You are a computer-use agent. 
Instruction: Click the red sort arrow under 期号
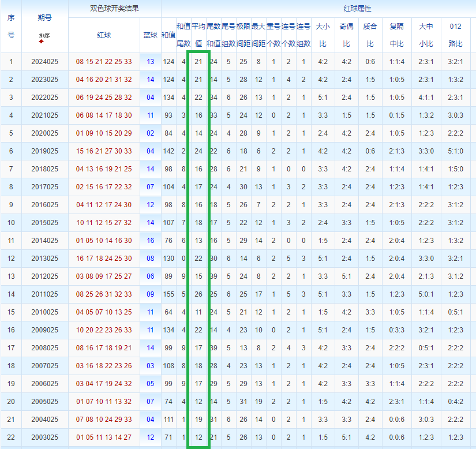(x=41, y=42)
